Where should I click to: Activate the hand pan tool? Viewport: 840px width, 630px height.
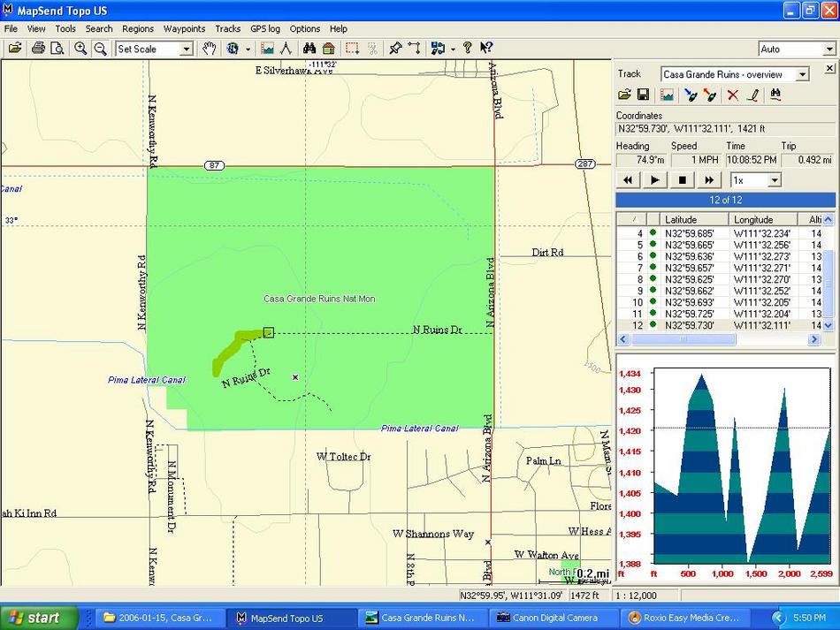(209, 49)
